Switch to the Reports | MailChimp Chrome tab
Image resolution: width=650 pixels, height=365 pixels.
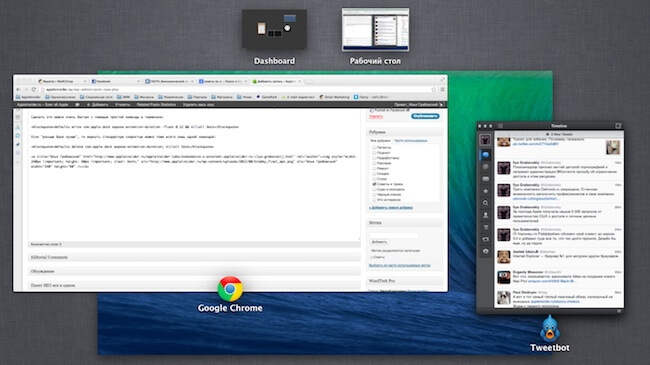(x=61, y=81)
